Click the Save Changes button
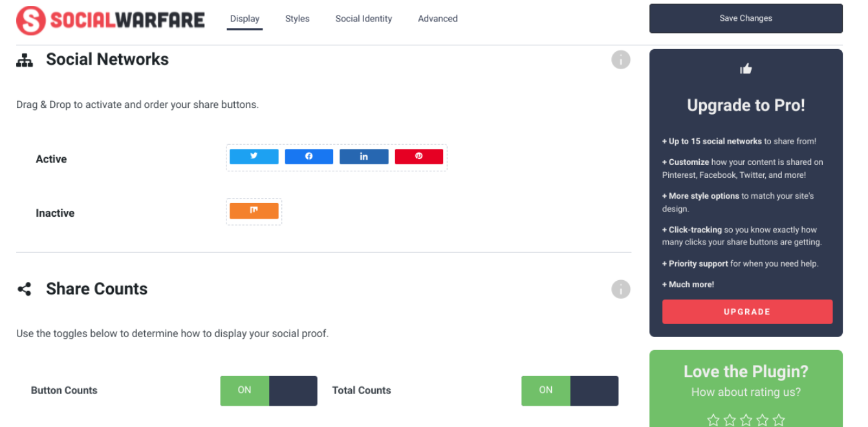The width and height of the screenshot is (868, 427). pyautogui.click(x=745, y=18)
